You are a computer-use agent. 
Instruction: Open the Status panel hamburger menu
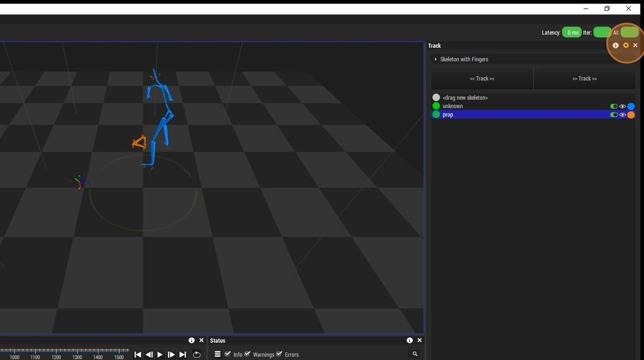point(218,354)
